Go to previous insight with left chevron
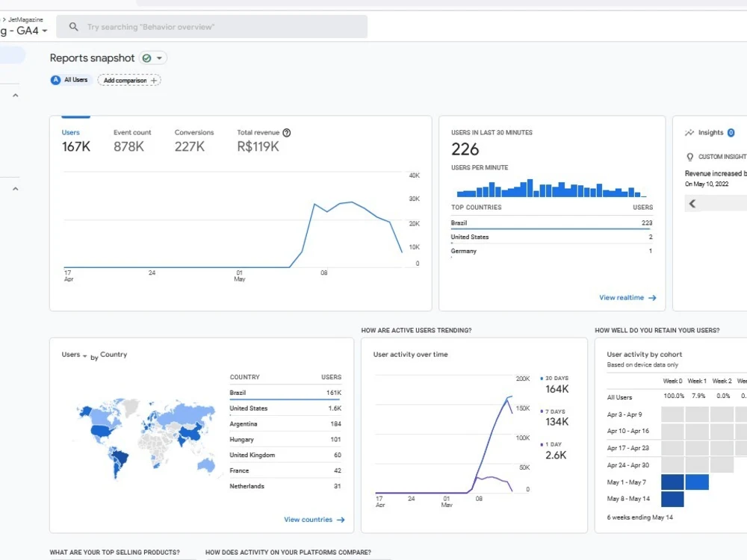The width and height of the screenshot is (747, 560). tap(692, 204)
